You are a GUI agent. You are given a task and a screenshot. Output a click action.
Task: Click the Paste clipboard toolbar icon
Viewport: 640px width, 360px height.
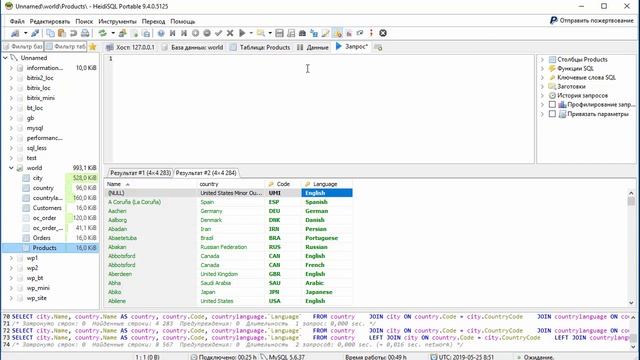pos(62,33)
